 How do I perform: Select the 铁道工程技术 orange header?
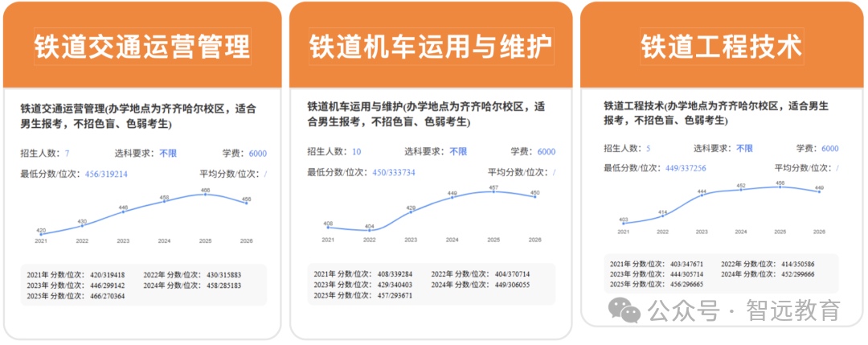pos(722,45)
